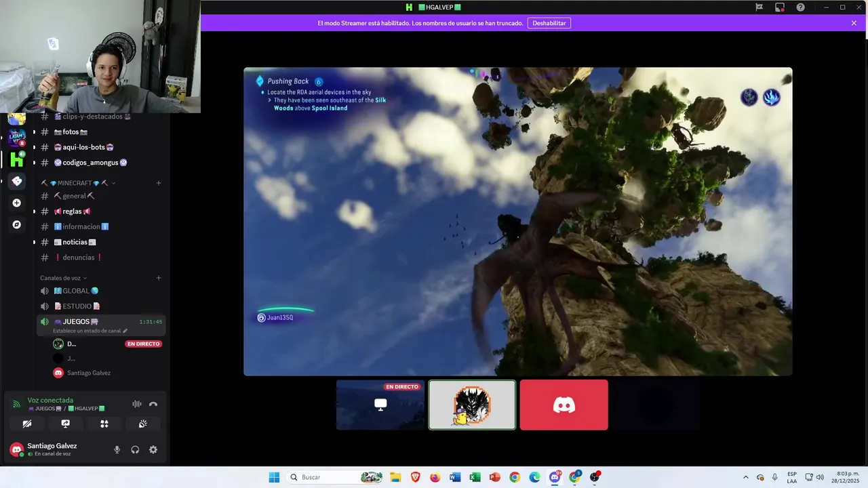Open the soundboard button
Screen dimensions: 868x488
point(143,424)
